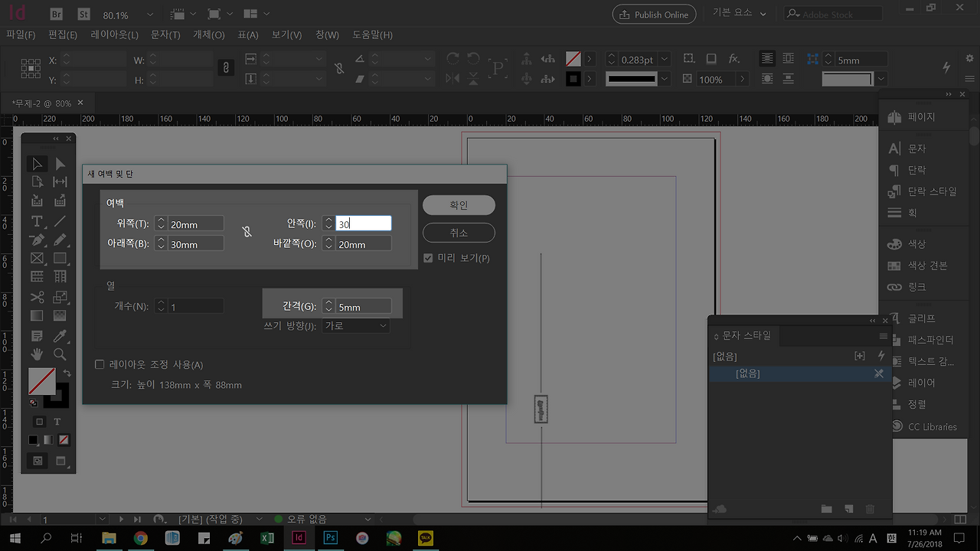Uncheck the 미리 보기 preview checkbox

(x=428, y=258)
